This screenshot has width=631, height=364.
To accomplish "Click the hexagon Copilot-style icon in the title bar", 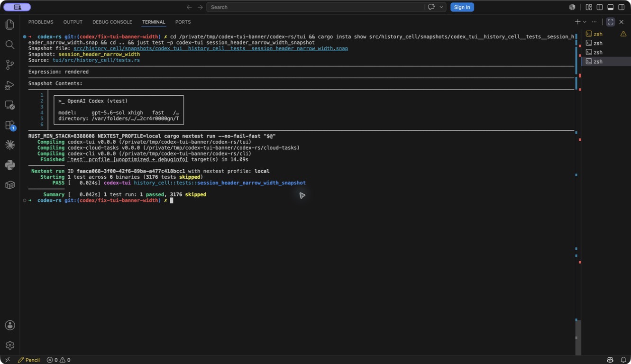I will coord(572,7).
